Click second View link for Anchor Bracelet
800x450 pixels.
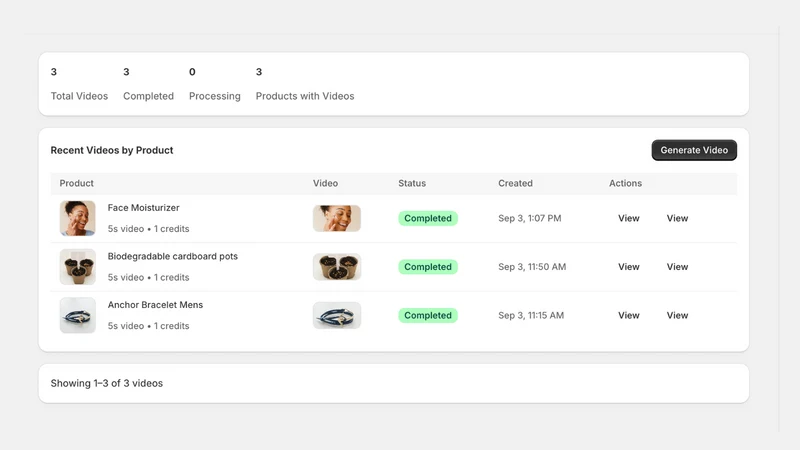click(x=677, y=315)
